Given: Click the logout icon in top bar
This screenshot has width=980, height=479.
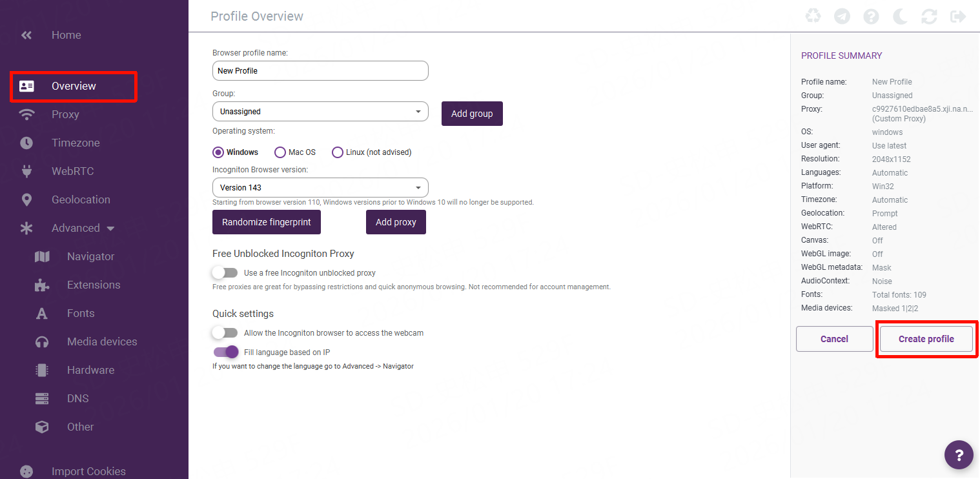Looking at the screenshot, I should 958,16.
